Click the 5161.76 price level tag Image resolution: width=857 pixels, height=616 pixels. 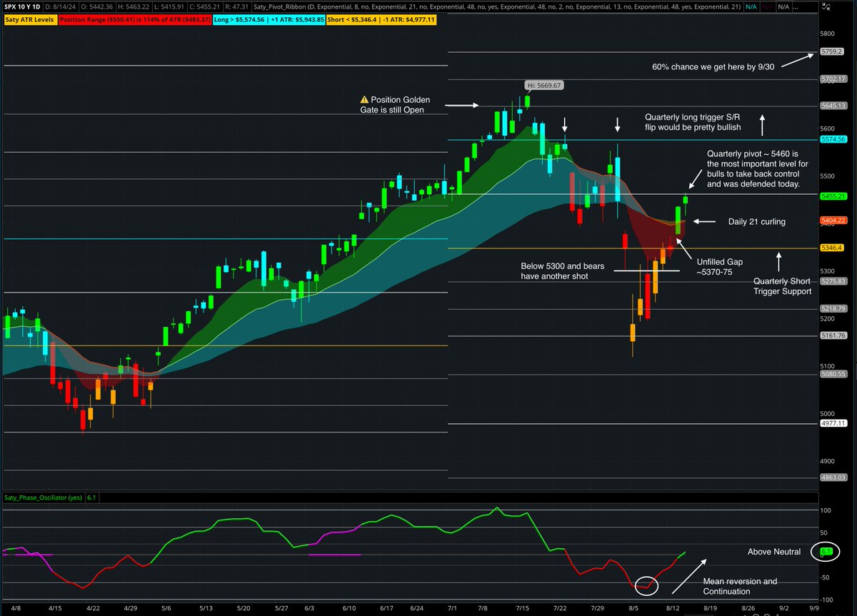[834, 335]
